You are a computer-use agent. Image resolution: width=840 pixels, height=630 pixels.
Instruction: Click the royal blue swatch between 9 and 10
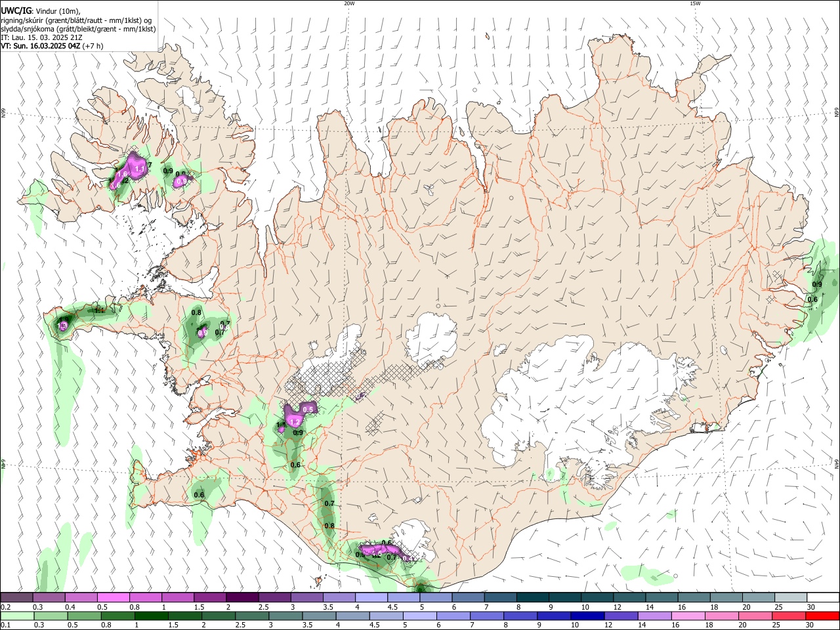click(x=554, y=616)
